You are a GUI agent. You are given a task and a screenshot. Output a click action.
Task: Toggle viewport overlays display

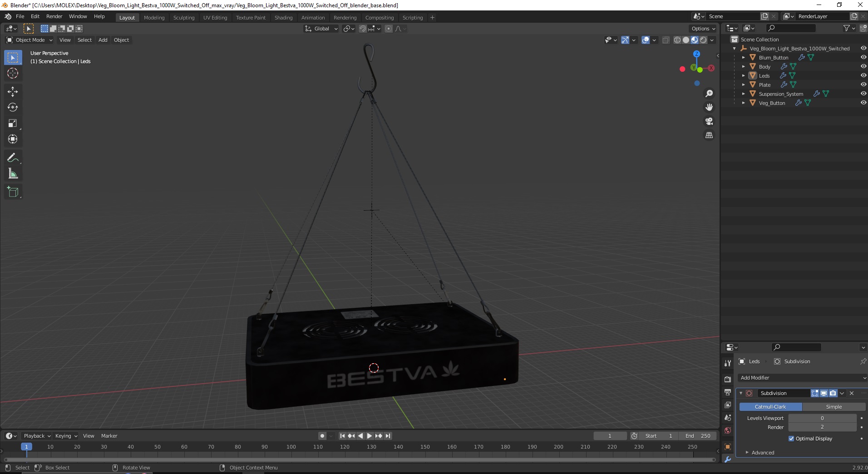click(646, 40)
